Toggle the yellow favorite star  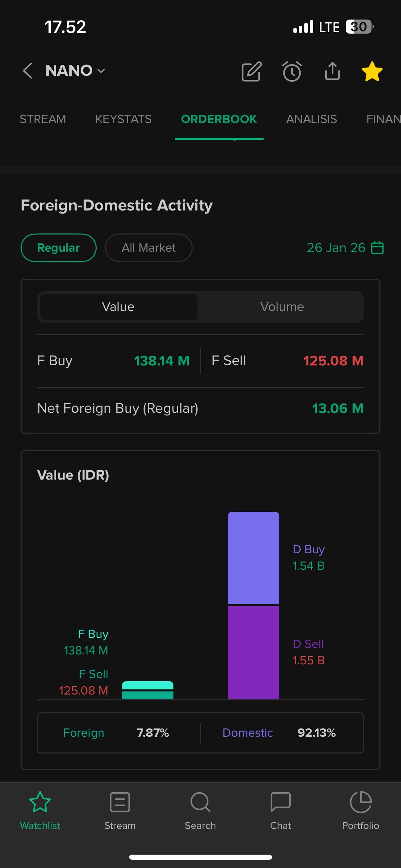pos(372,71)
